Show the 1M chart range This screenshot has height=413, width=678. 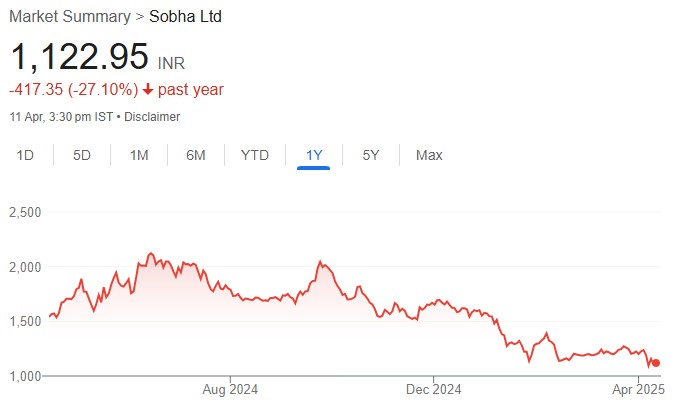tap(139, 155)
